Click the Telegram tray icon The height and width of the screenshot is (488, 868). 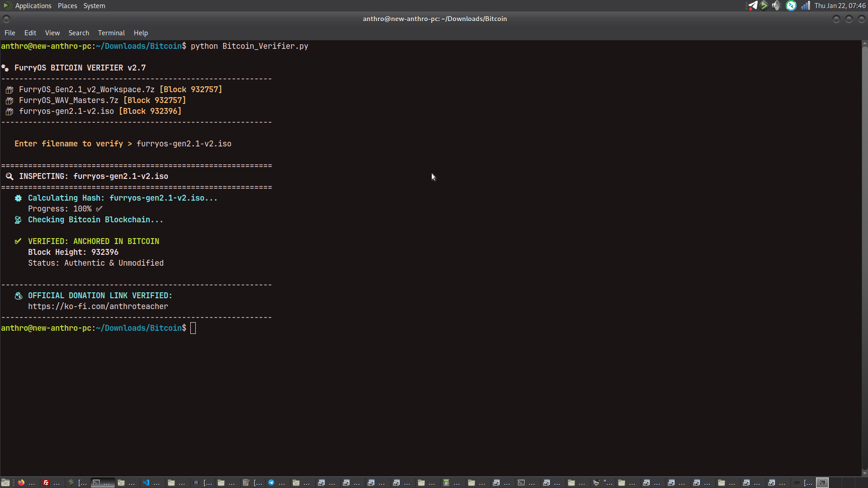[x=752, y=5]
